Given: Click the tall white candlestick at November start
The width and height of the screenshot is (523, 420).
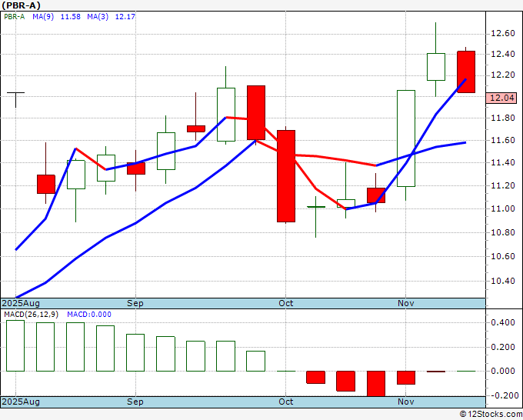Looking at the screenshot, I should (406, 138).
